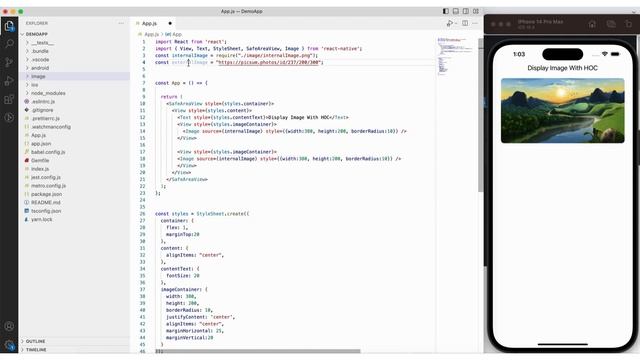Expand the TIMELINE section
The image size is (640, 360).
point(36,350)
